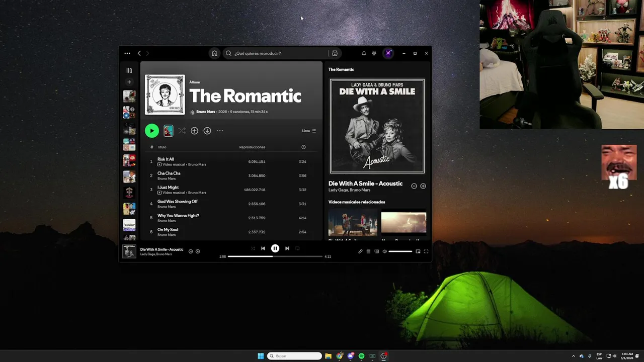The image size is (644, 362).
Task: Open connect to a device icon
Action: [376, 251]
